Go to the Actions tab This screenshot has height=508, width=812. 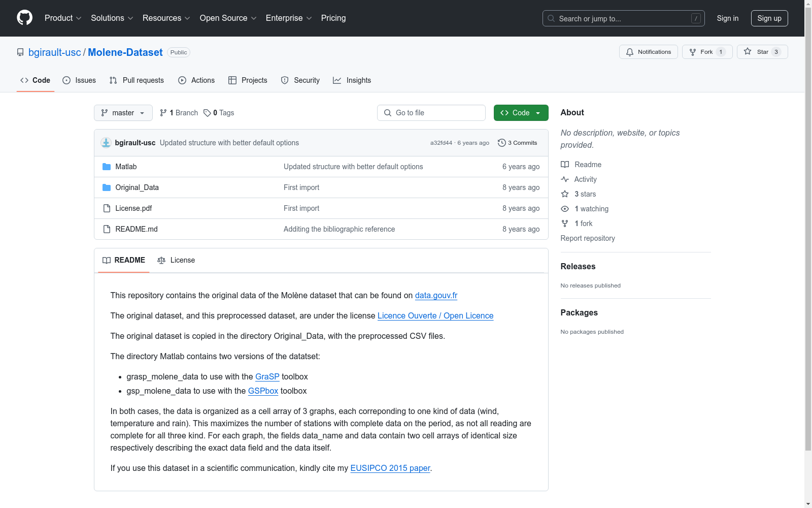tap(196, 80)
